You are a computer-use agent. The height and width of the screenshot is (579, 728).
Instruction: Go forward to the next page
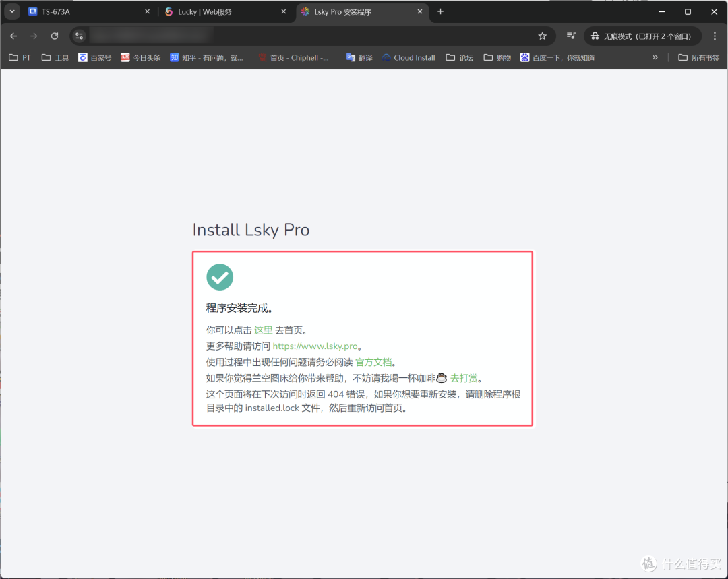tap(34, 36)
